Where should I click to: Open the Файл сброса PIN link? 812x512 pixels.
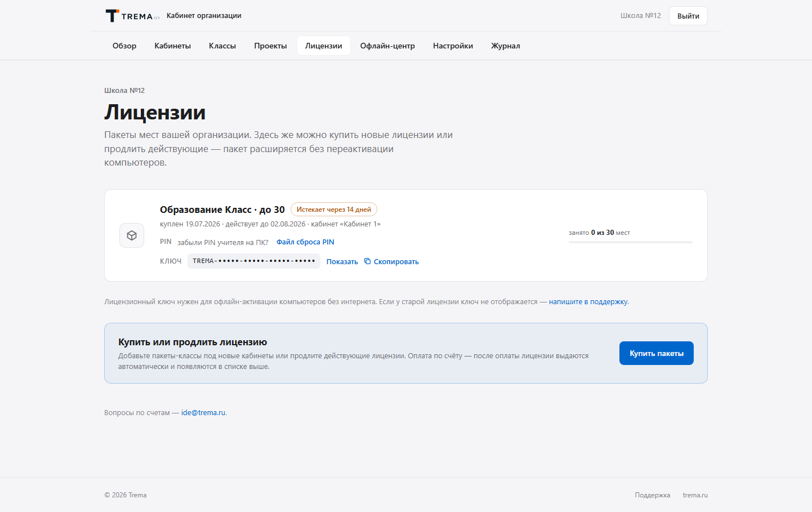pyautogui.click(x=305, y=242)
